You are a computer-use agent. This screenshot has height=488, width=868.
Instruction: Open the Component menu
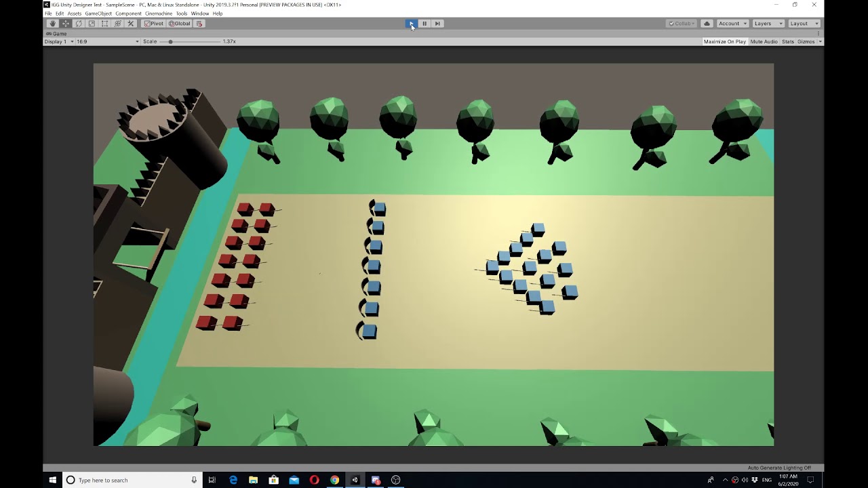128,14
